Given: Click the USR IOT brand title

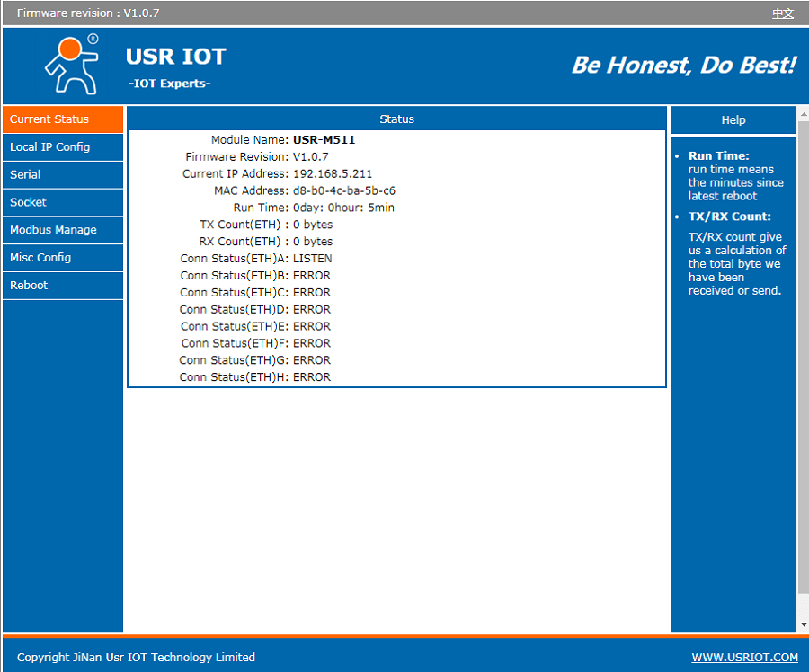Looking at the screenshot, I should [x=176, y=57].
